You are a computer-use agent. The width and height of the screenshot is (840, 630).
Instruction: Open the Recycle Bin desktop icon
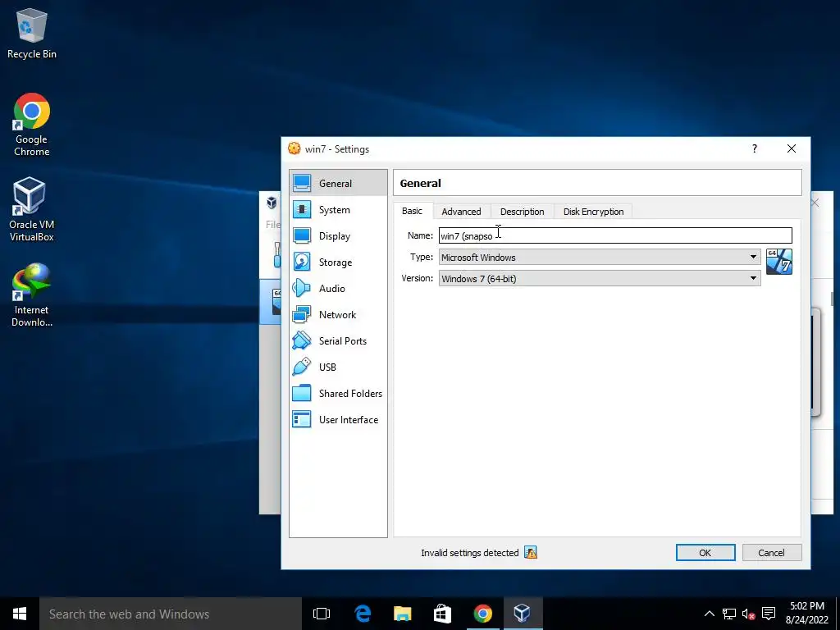[32, 34]
